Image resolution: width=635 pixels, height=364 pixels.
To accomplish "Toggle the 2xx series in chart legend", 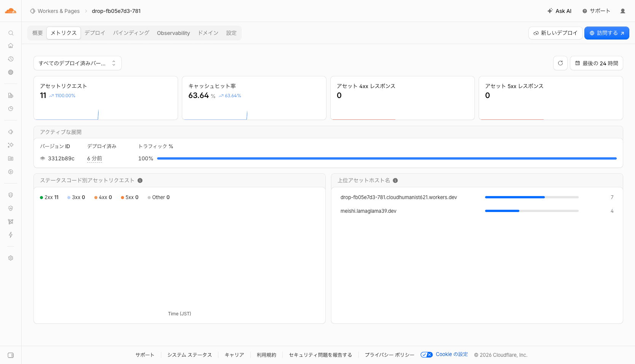I will (x=49, y=198).
